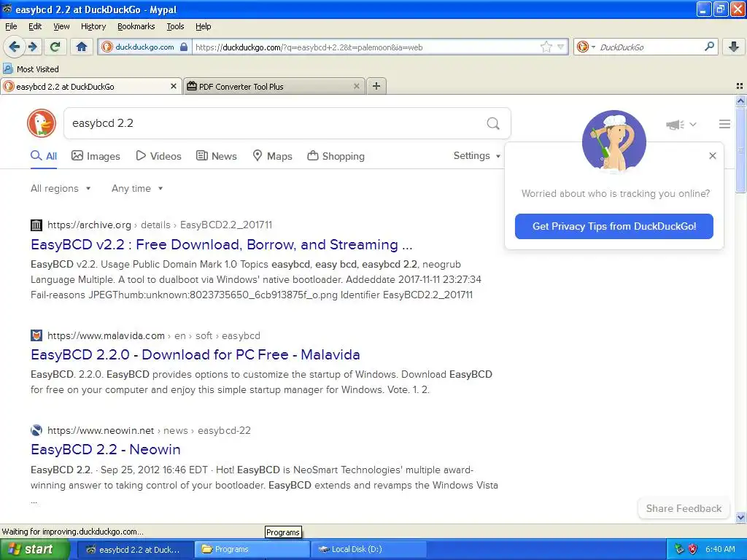Select the All results tab
The width and height of the screenshot is (747, 560).
coord(44,156)
